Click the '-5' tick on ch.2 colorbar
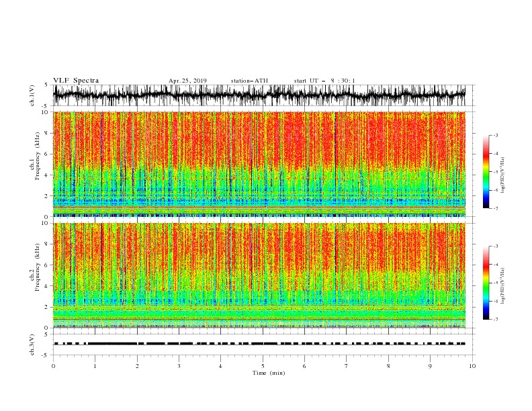This screenshot has height=411, width=532. [496, 283]
